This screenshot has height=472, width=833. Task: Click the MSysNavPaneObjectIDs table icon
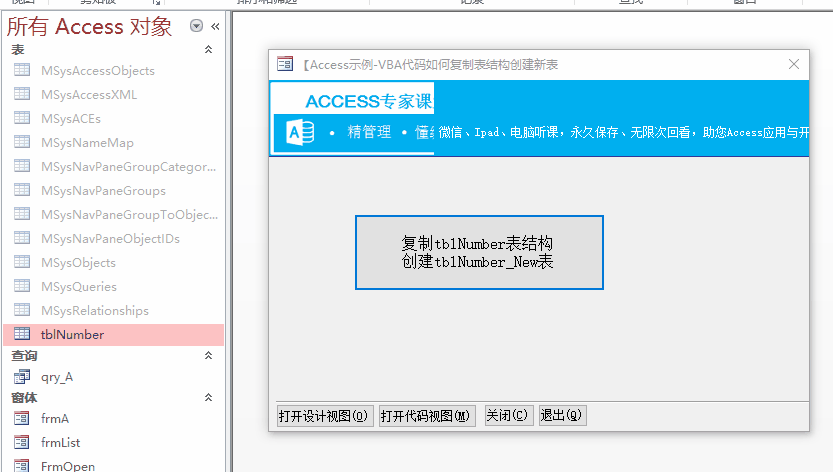[22, 238]
